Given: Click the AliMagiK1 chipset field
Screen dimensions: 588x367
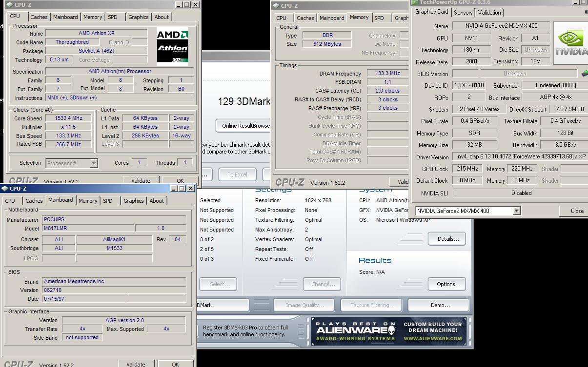Looking at the screenshot, I should [114, 239].
